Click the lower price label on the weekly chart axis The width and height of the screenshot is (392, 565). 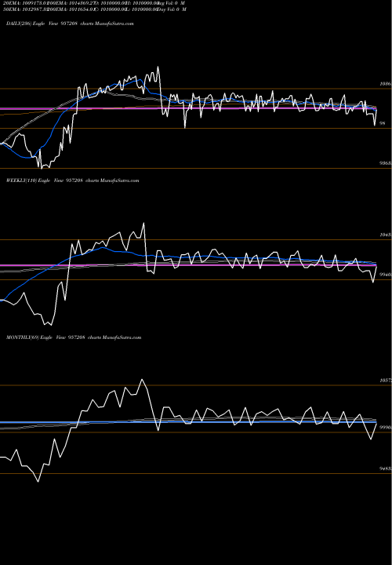point(386,275)
